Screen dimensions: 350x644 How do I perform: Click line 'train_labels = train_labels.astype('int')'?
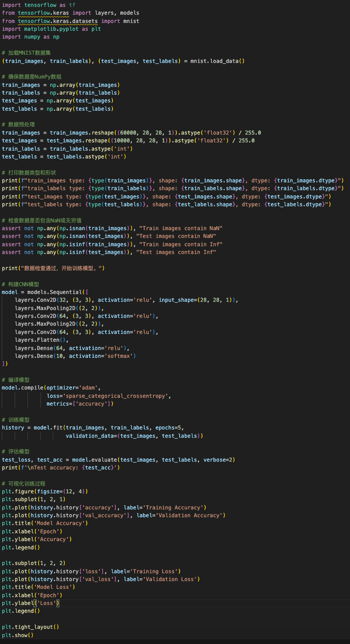point(68,149)
